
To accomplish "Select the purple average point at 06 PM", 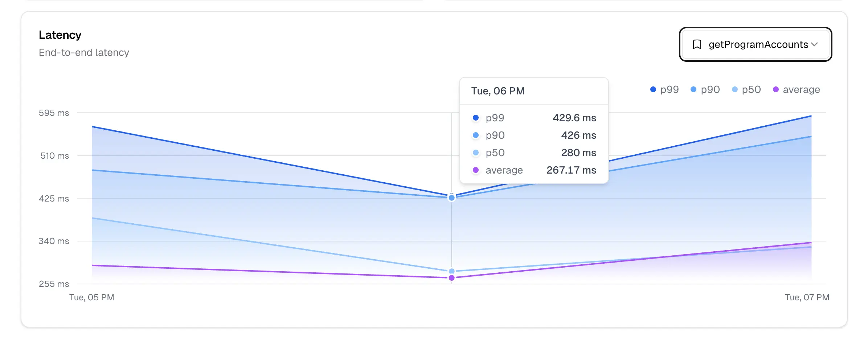I will point(451,278).
